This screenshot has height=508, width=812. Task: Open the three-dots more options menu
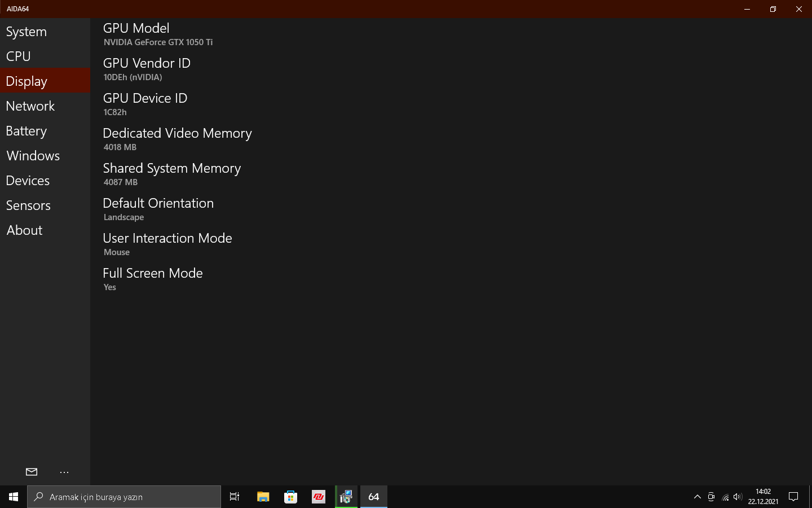pos(64,472)
